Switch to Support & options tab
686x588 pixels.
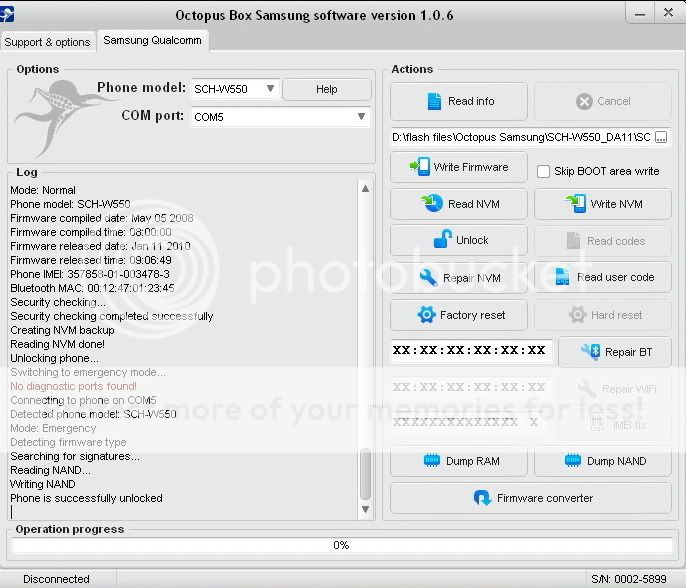47,42
